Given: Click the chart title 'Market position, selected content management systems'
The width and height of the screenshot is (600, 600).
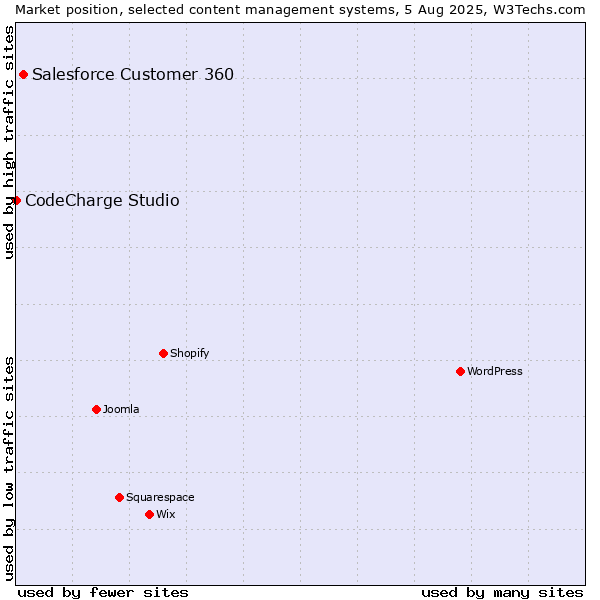Looking at the screenshot, I should pyautogui.click(x=206, y=10).
